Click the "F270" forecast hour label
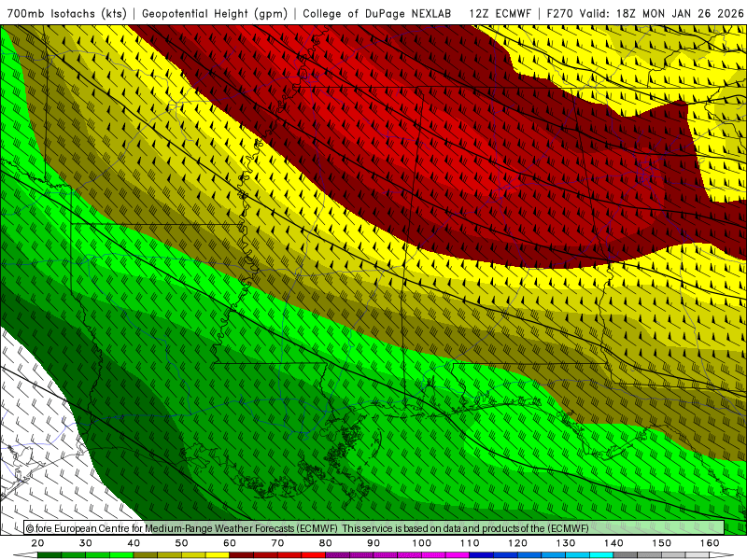747x560 pixels. click(x=560, y=13)
